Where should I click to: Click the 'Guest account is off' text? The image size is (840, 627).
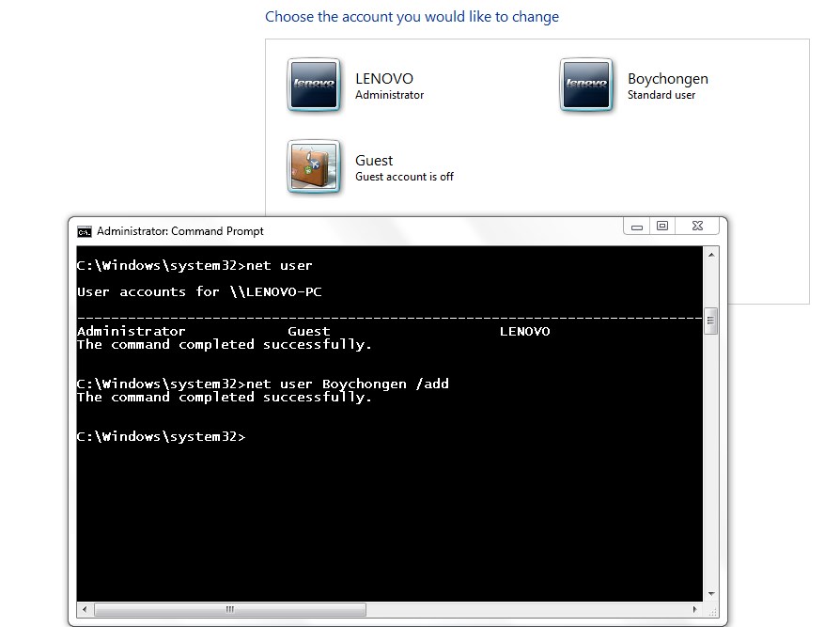coord(404,177)
